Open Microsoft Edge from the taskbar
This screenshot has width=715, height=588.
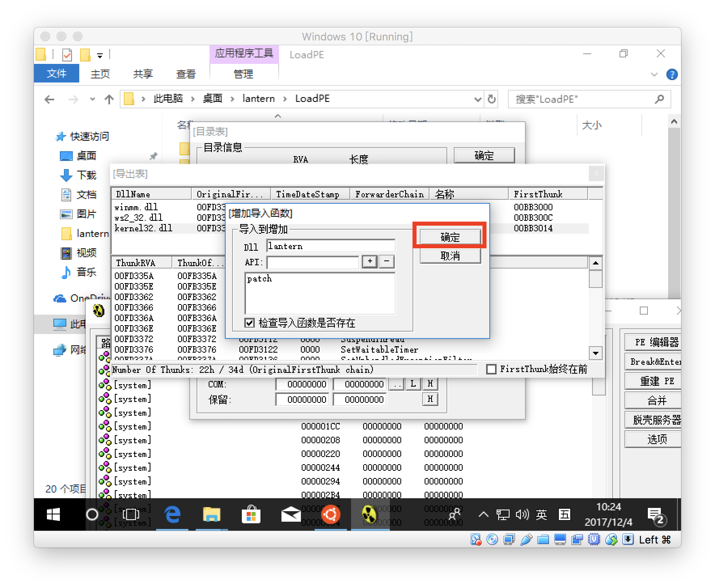tap(172, 514)
